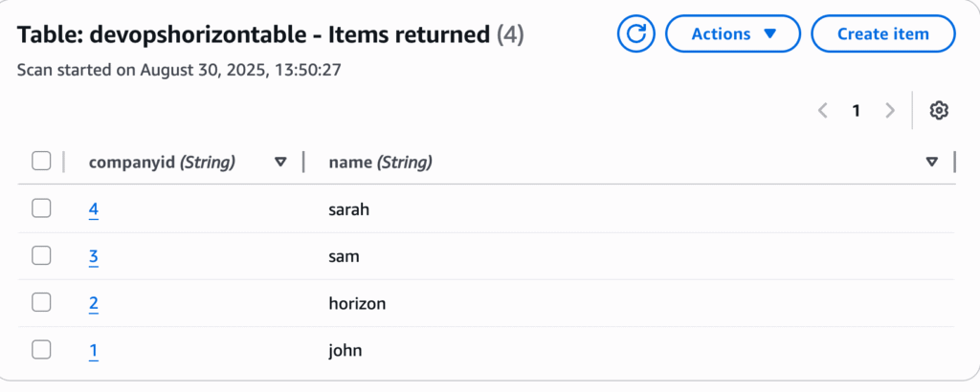Open the Actions dropdown menu
This screenshot has width=980, height=392.
[733, 33]
